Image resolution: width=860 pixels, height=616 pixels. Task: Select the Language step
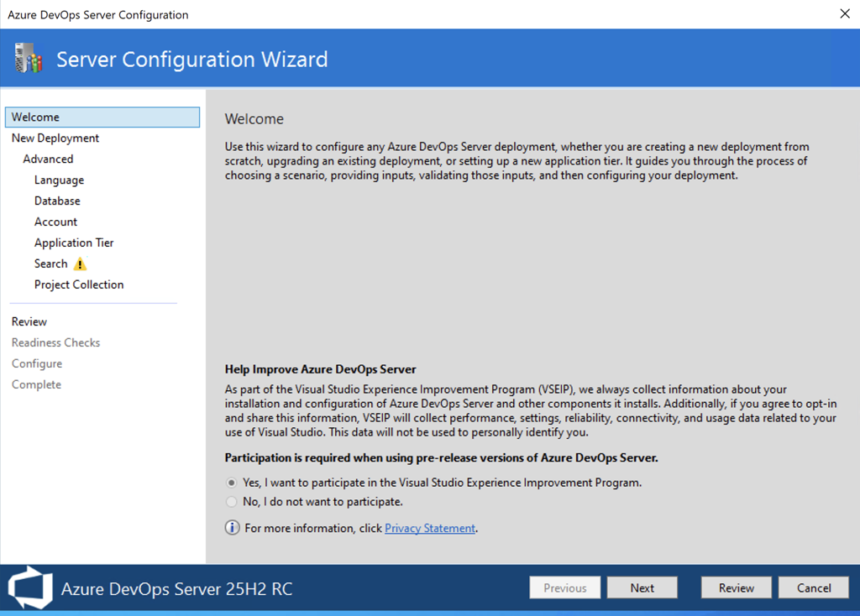60,180
